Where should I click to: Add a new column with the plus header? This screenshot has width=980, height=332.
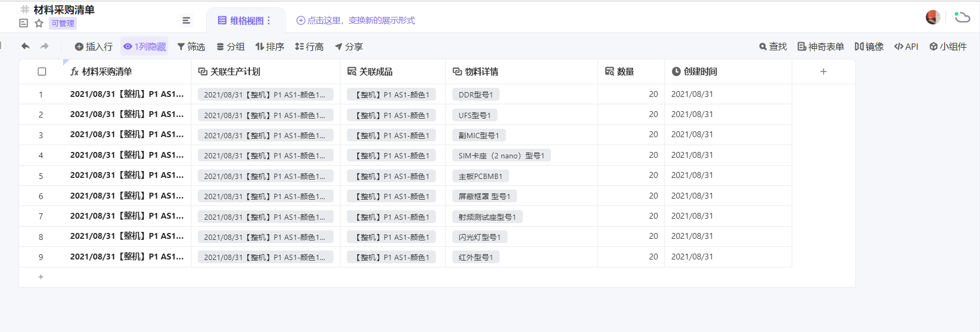tap(823, 71)
